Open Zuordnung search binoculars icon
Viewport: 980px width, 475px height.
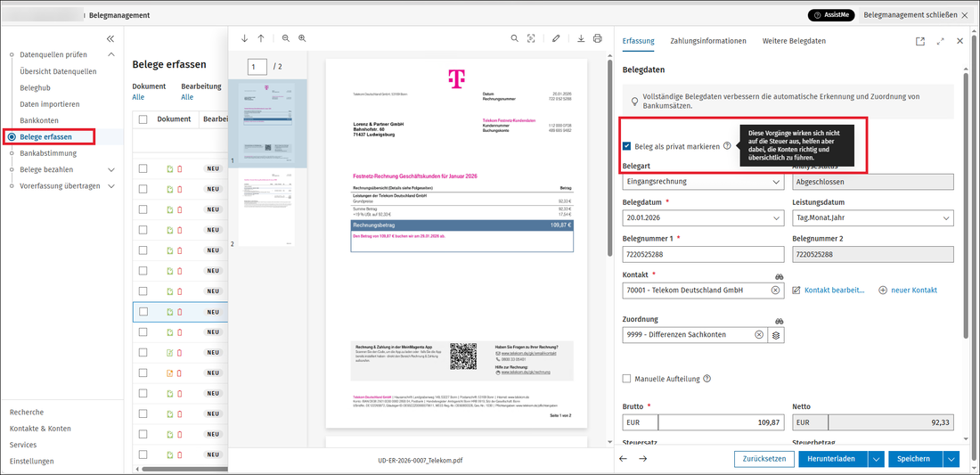click(x=779, y=320)
